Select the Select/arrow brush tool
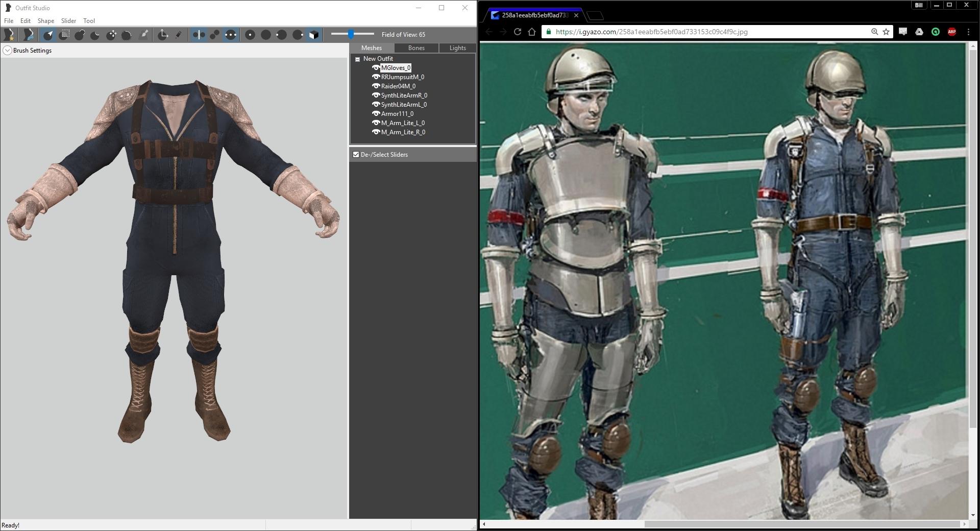This screenshot has width=980, height=531. click(48, 35)
